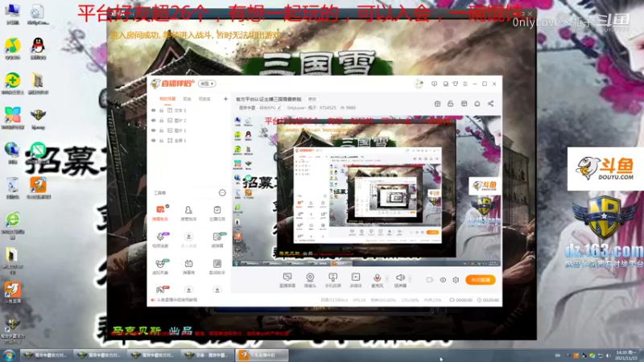
Task: Click the recording camera icon near settings
Action: 430,280
